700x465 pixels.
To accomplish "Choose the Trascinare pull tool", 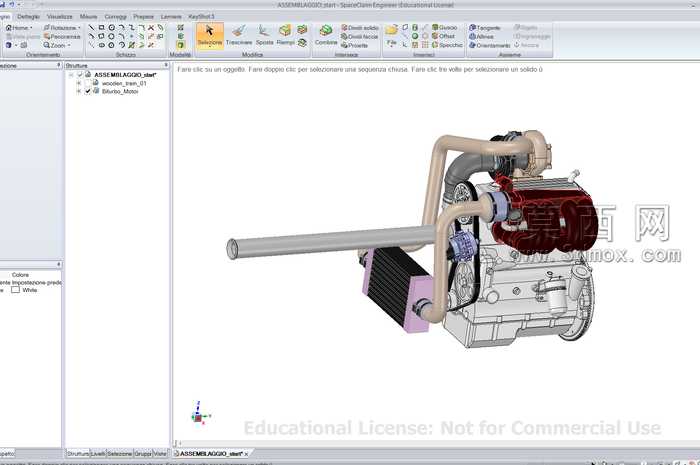I will (x=239, y=35).
